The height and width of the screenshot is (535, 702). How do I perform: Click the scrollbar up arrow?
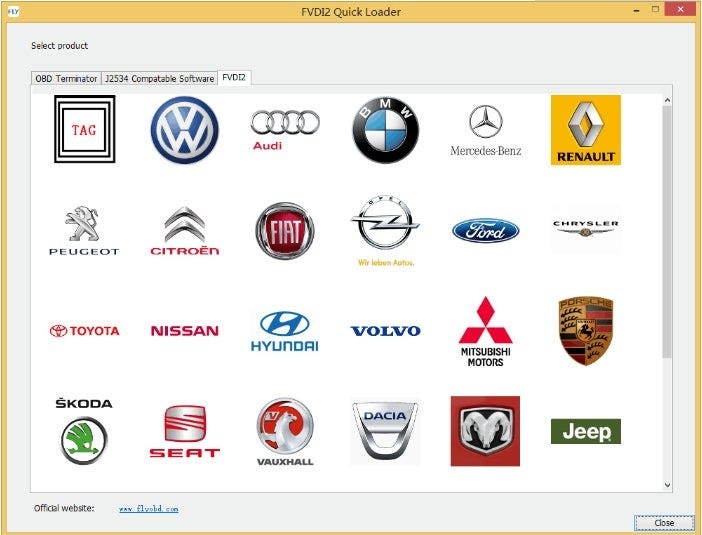(667, 100)
